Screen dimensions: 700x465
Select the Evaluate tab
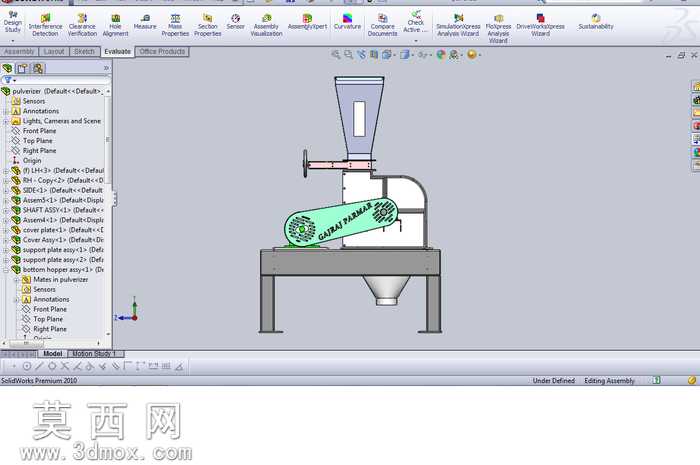pos(117,52)
